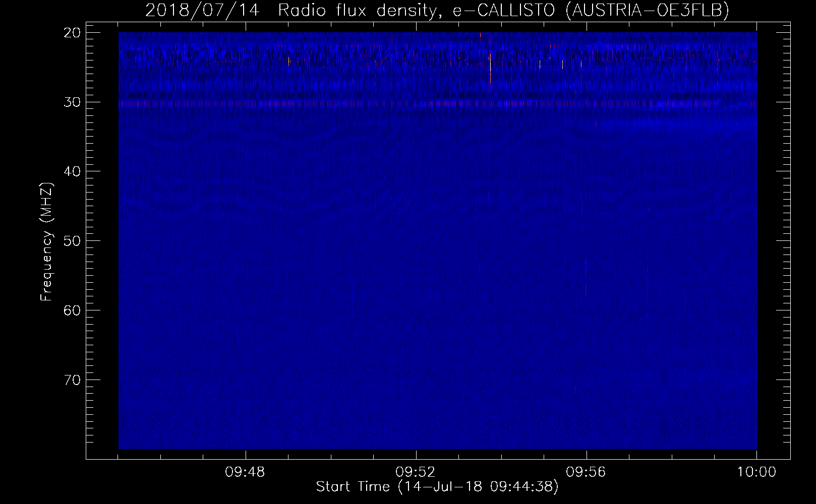Click the 40 MHz frequency tick label
This screenshot has height=504, width=816.
(72, 171)
